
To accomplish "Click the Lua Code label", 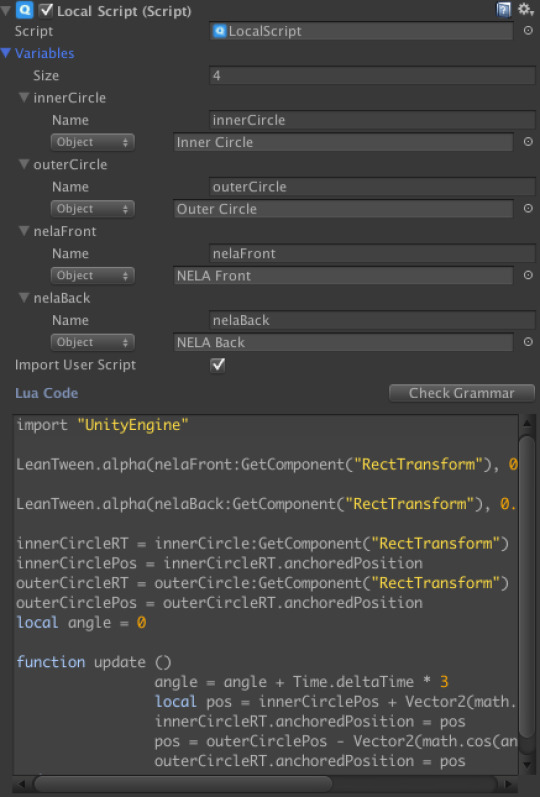I will [x=46, y=393].
